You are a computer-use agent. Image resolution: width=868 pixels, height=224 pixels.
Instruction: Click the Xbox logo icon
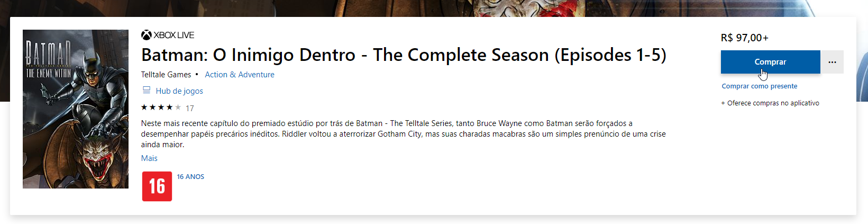147,35
